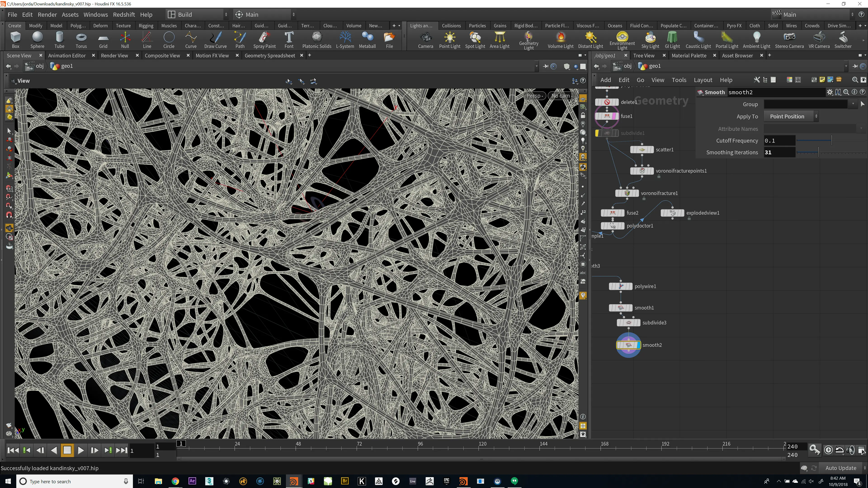Choose the Font shelf tool
The height and width of the screenshot is (488, 868).
289,40
